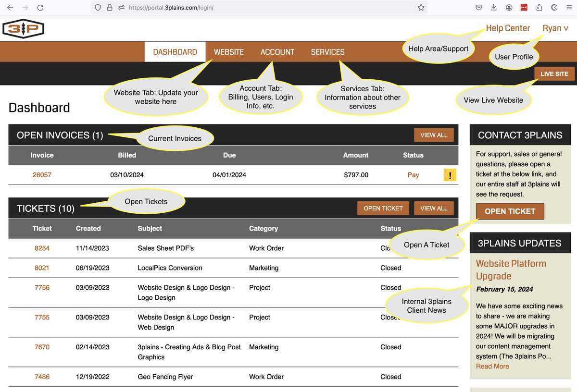Image resolution: width=577 pixels, height=392 pixels.
Task: Expand the Ryan user profile dropdown
Action: [555, 28]
